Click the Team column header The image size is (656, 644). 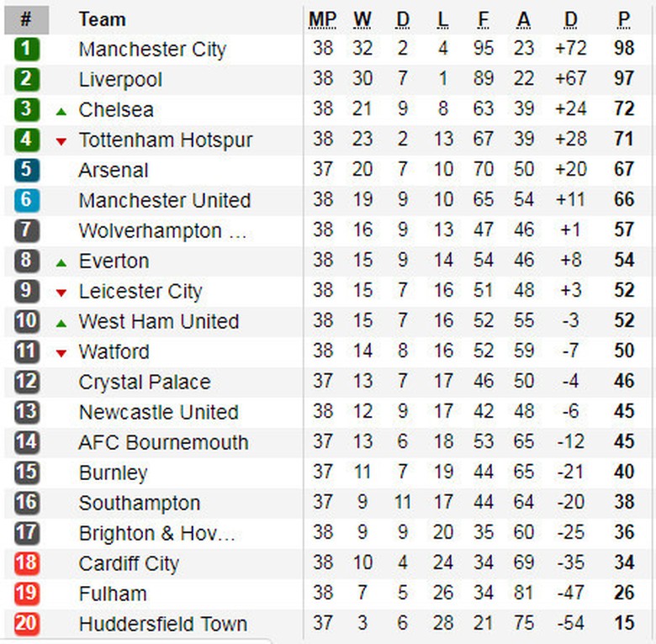[x=102, y=19]
